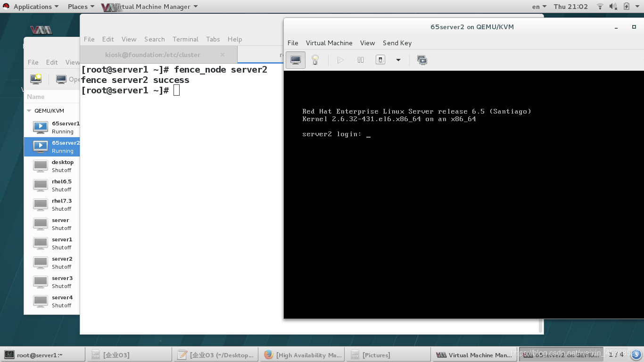Collapse the QEMU/KVM connection tree
This screenshot has height=362, width=644.
pos(29,111)
